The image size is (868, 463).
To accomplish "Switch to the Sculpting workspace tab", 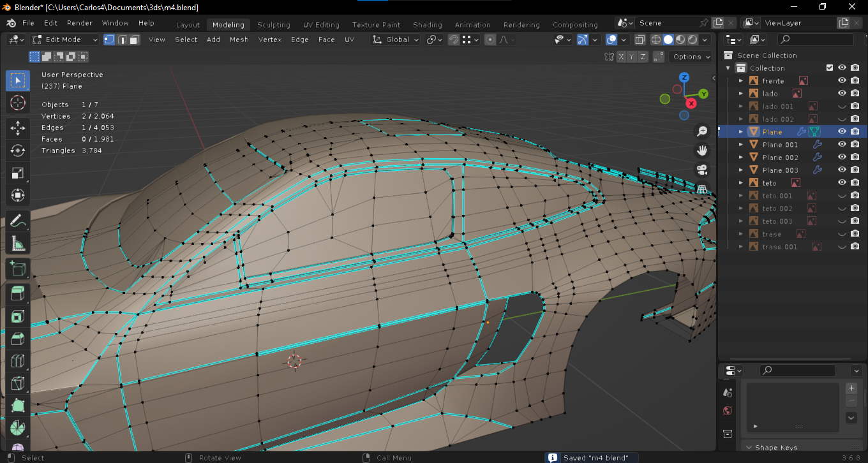I will [273, 25].
